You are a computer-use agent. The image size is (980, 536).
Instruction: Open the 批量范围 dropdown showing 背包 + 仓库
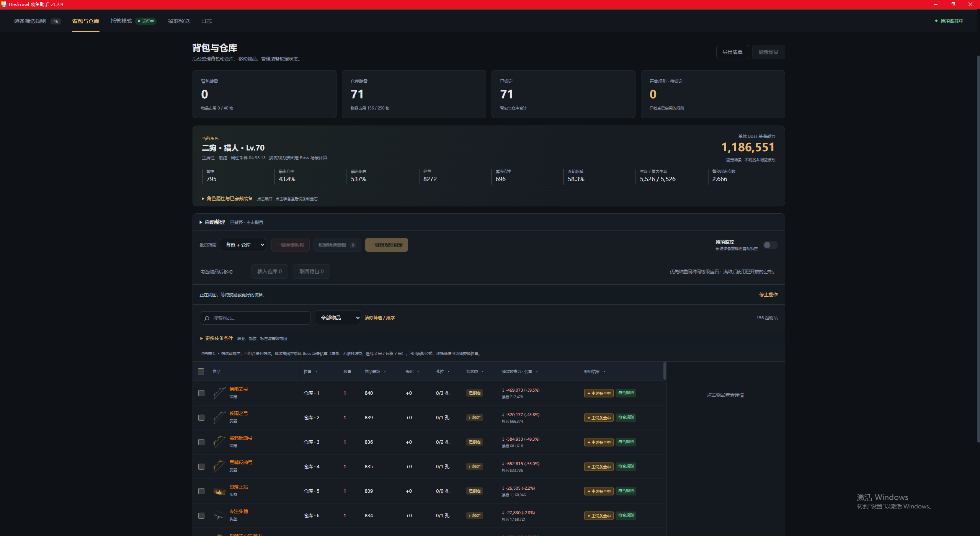coord(243,245)
